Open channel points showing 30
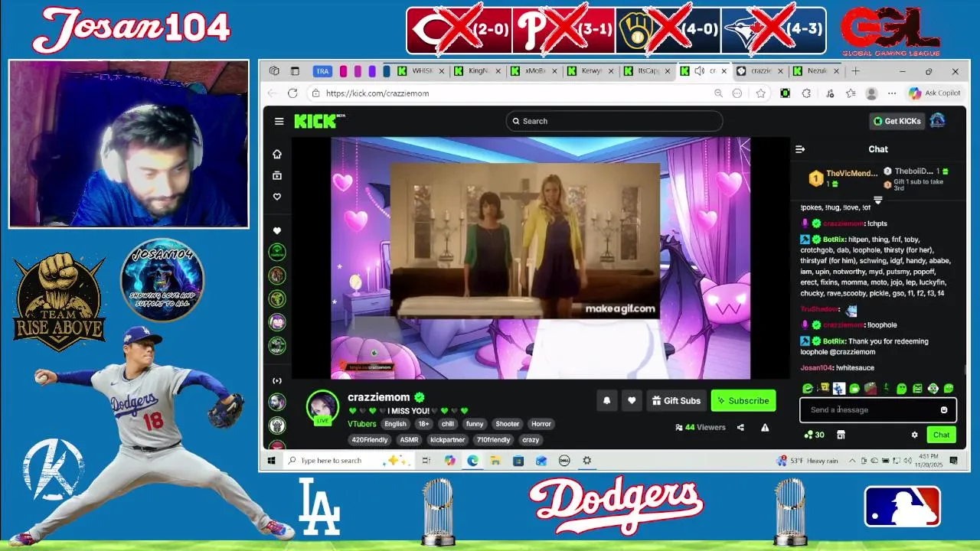The image size is (980, 551). point(814,435)
